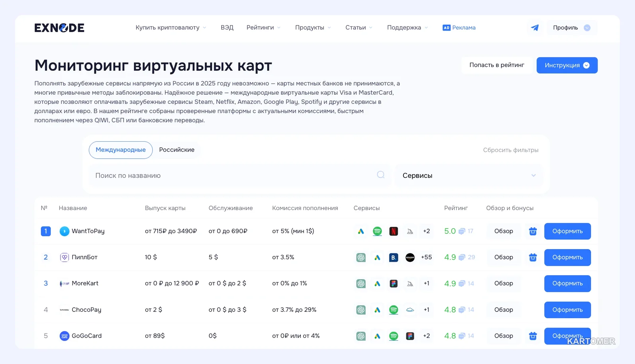Viewport: 635px width, 364px height.
Task: Click the Google Ads icon in WantToPay row
Action: (361, 231)
